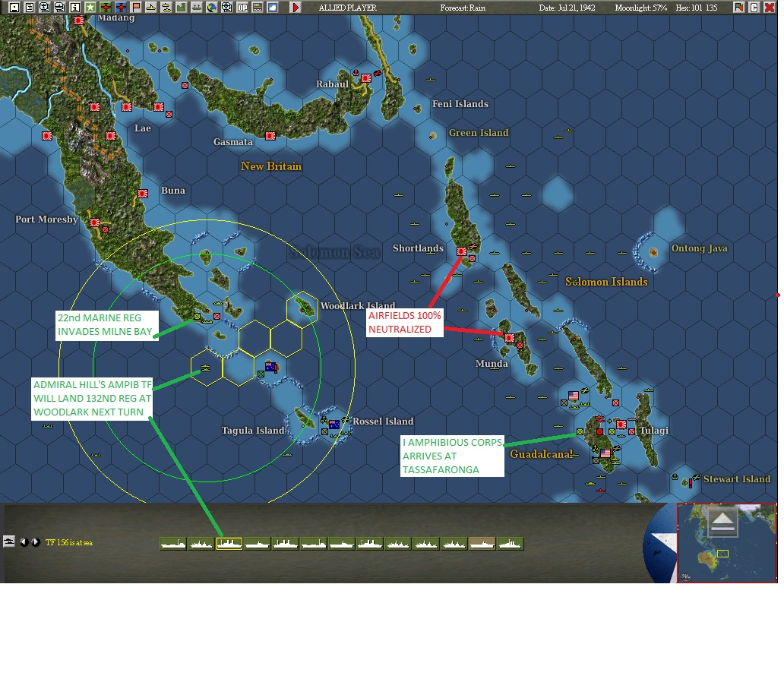The width and height of the screenshot is (784, 682).
Task: Select the tan-highlighted ship in TF bar
Action: click(482, 544)
